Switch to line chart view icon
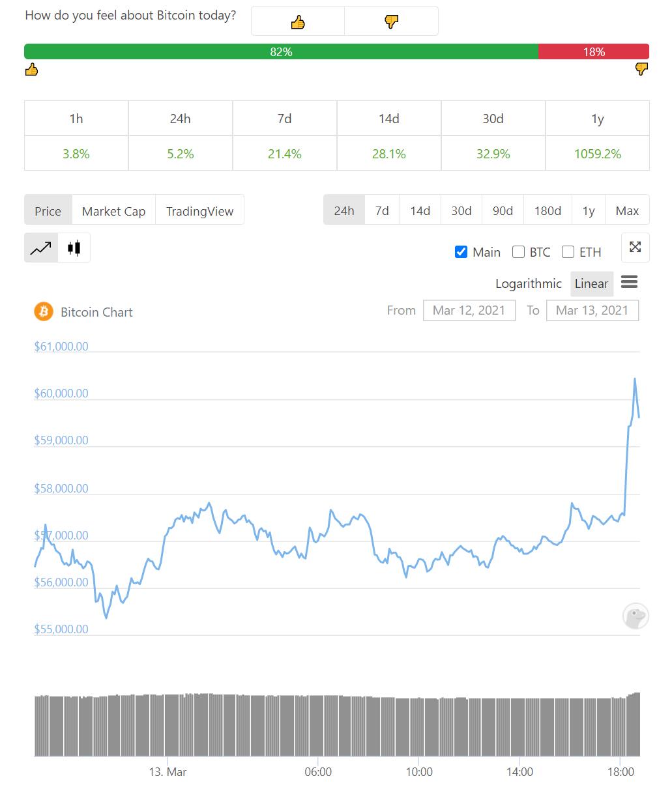672x787 pixels. click(40, 248)
